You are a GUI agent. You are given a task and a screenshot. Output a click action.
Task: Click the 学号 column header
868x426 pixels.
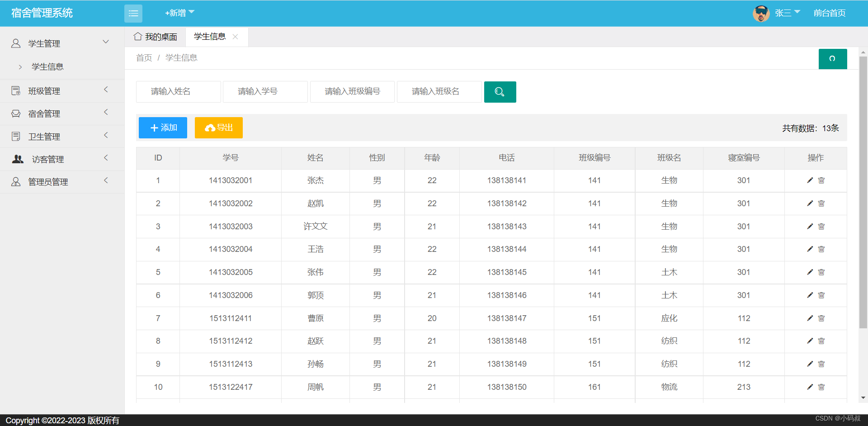(231, 158)
